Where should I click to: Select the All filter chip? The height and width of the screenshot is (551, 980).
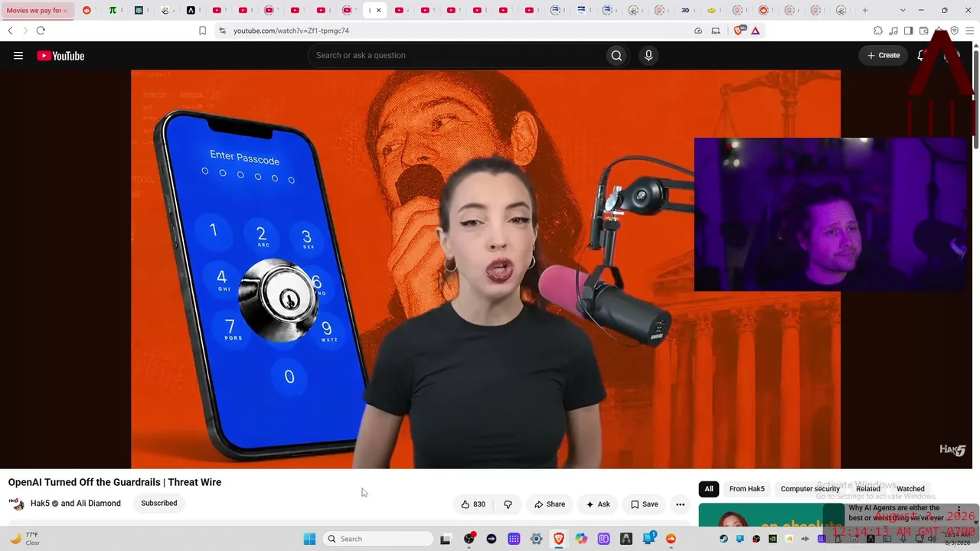coord(709,489)
